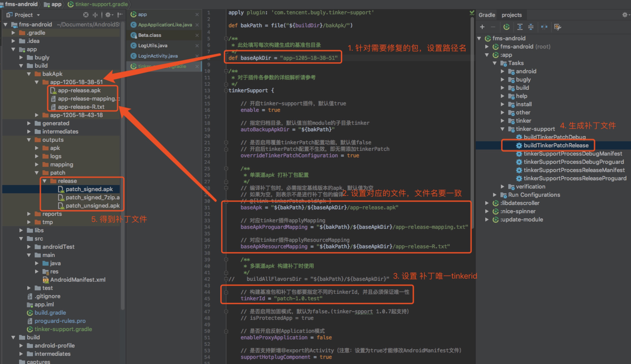Expand the :libdatescroller Gradle module
This screenshot has width=631, height=364.
click(487, 203)
